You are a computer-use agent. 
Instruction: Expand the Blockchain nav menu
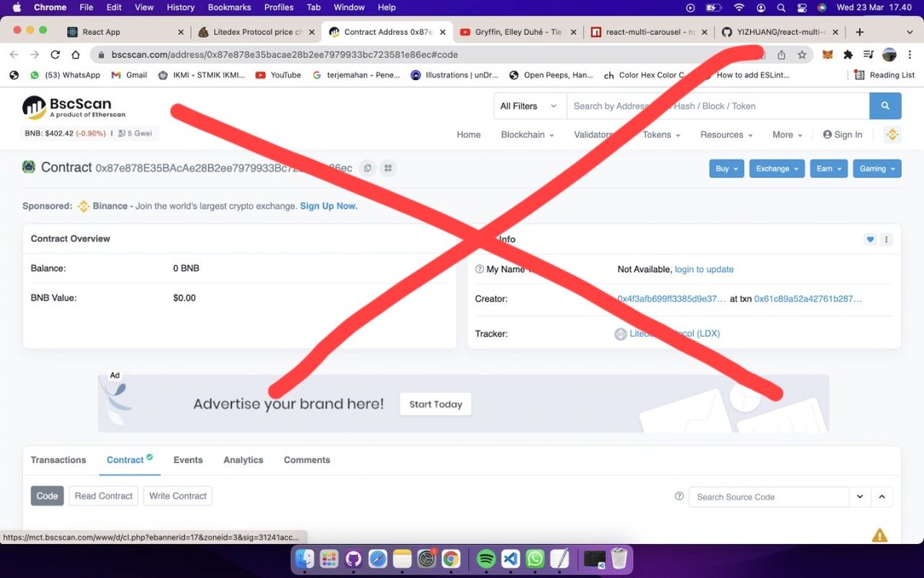[527, 134]
